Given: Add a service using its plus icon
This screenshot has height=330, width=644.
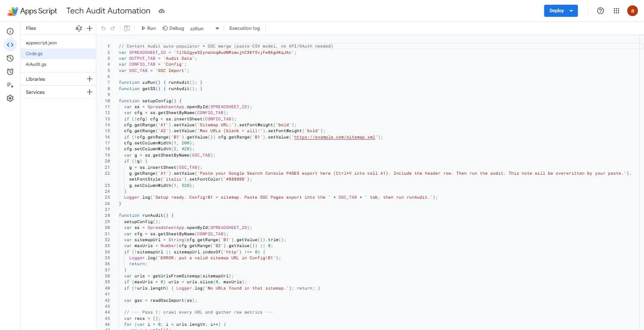Looking at the screenshot, I should coord(90,92).
